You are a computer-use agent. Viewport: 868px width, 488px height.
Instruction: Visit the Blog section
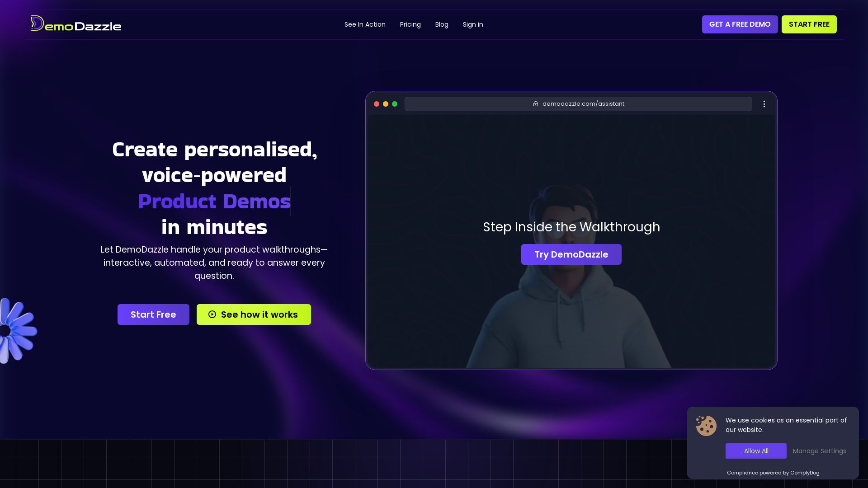click(x=442, y=24)
